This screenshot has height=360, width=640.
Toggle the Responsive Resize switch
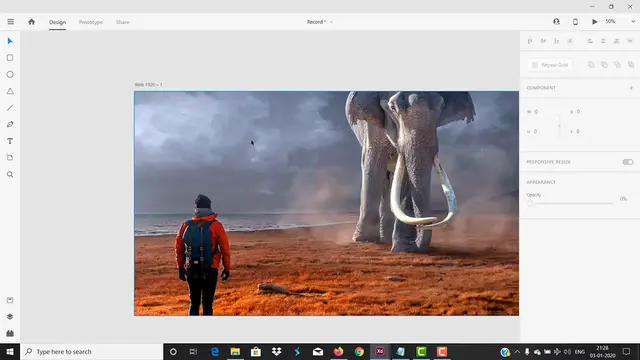point(628,162)
